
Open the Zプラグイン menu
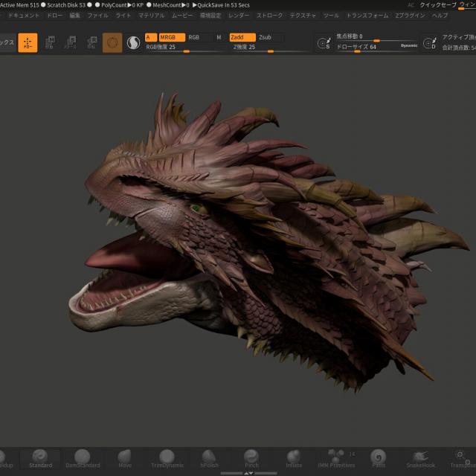click(411, 15)
